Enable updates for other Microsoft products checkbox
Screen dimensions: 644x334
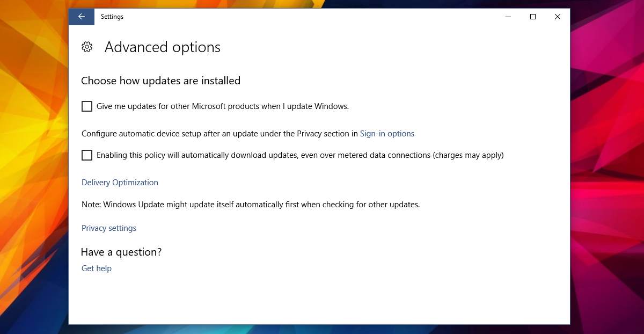(x=87, y=106)
